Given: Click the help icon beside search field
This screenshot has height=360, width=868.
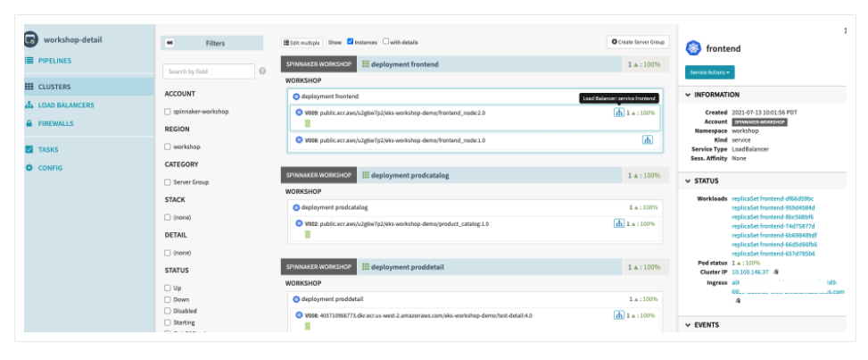Looking at the screenshot, I should (x=262, y=71).
